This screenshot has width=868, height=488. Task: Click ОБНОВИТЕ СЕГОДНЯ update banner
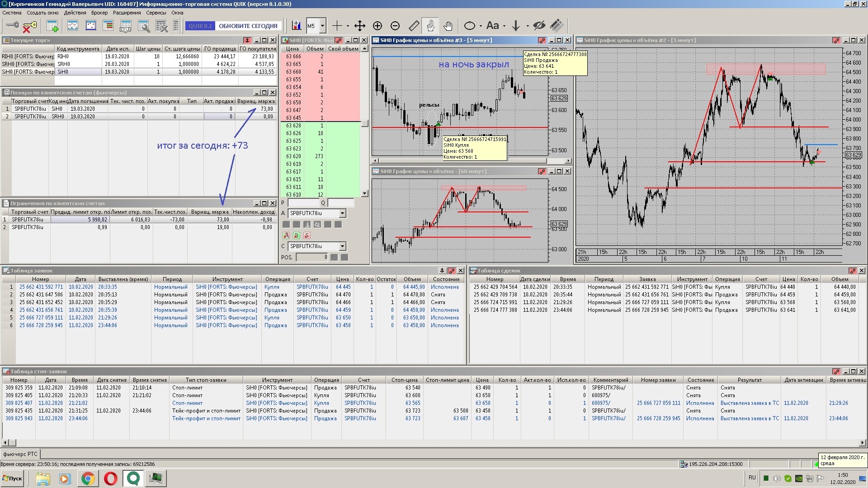(x=248, y=26)
